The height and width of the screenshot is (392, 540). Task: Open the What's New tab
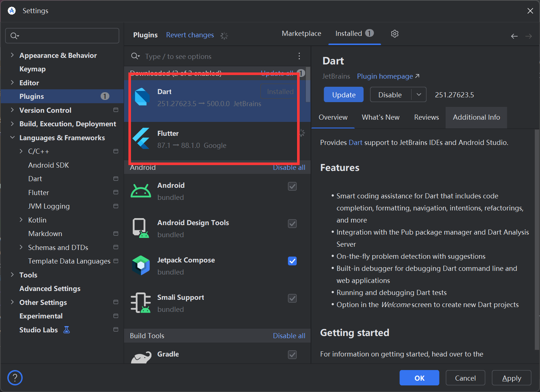pyautogui.click(x=380, y=117)
